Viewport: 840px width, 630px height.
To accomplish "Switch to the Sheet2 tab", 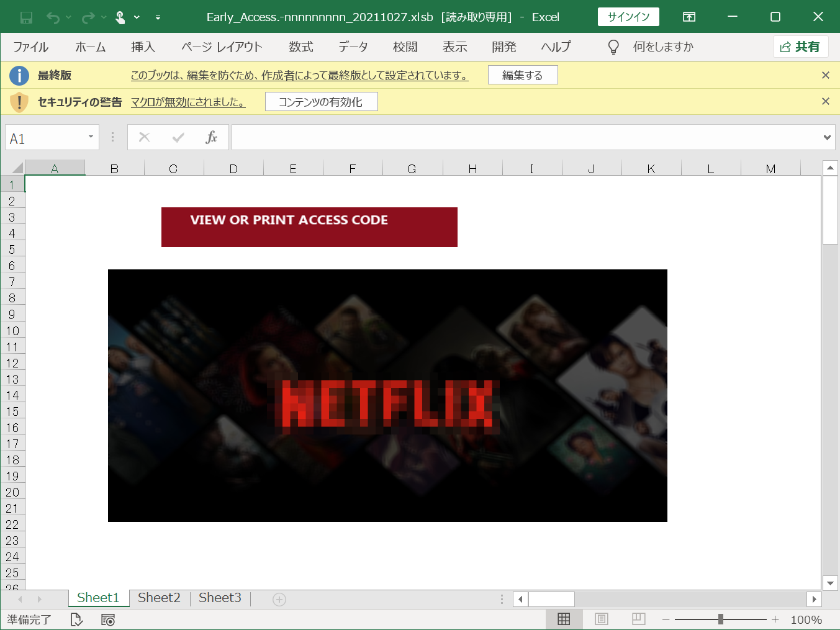I will [x=159, y=598].
